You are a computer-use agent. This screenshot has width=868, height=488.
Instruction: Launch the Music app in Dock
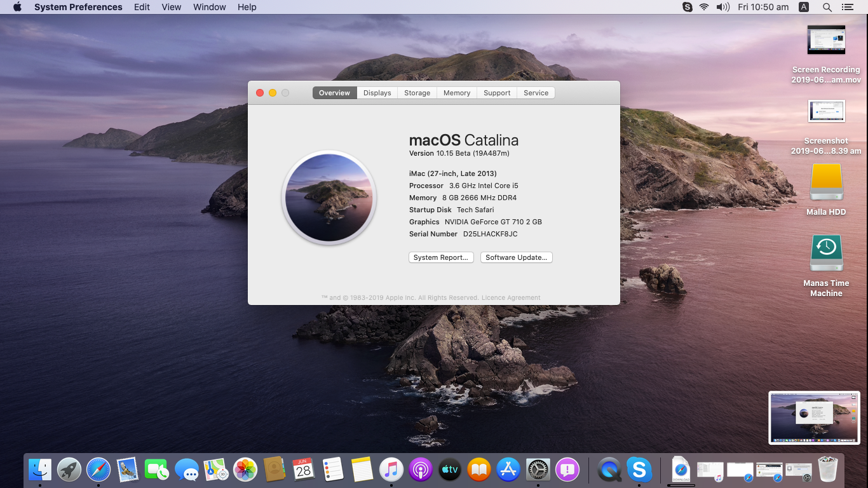pyautogui.click(x=391, y=470)
